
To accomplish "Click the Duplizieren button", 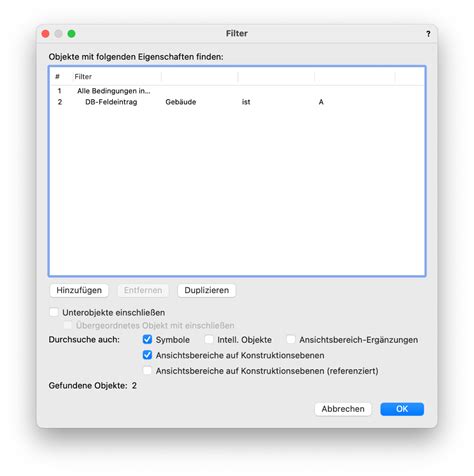I will pos(207,290).
